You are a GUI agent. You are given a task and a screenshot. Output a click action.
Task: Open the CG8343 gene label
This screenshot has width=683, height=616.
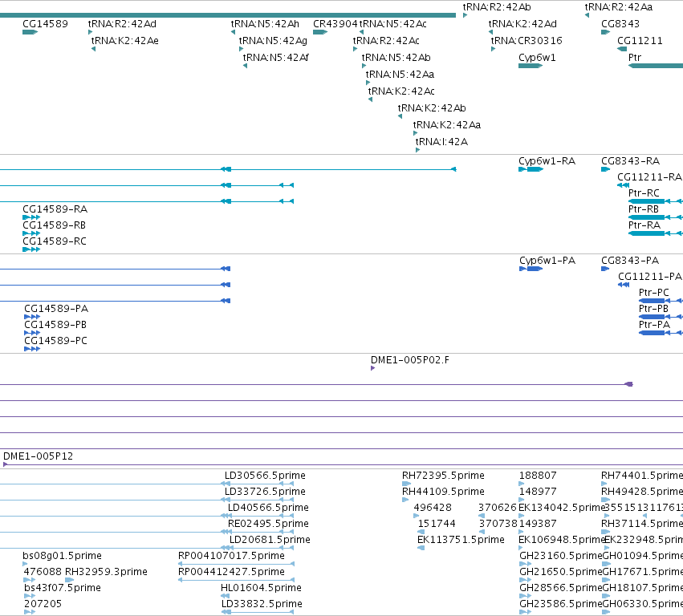pos(620,24)
